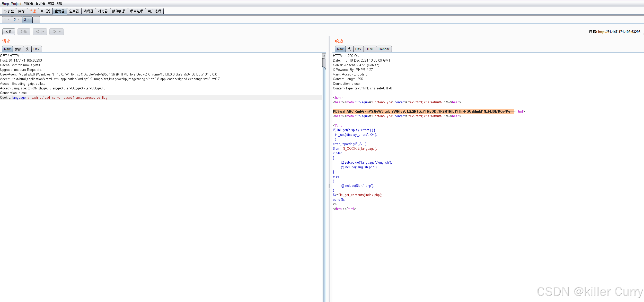
Task: Click the forward history '>' arrow
Action: tap(54, 32)
